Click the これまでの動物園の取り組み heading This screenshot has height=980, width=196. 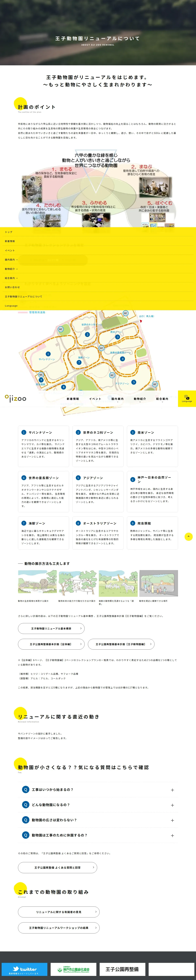[x=53, y=892]
